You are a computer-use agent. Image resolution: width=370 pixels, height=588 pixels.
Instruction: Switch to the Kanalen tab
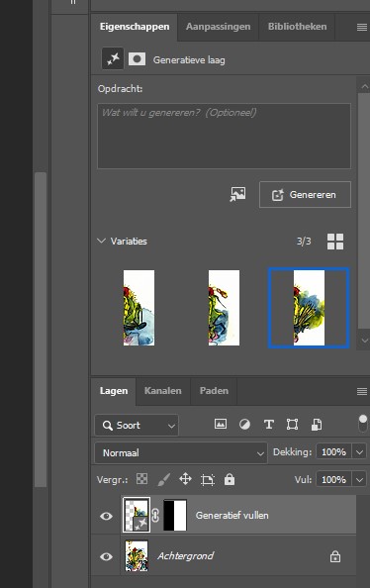(x=162, y=391)
